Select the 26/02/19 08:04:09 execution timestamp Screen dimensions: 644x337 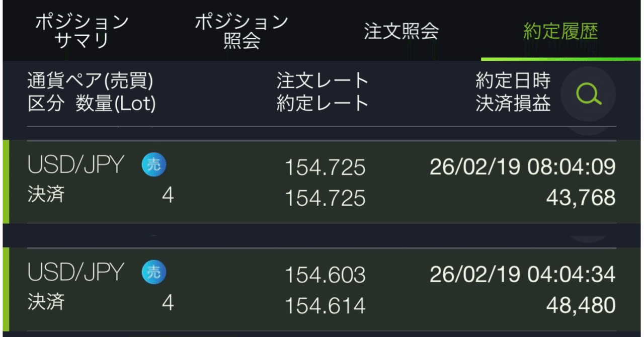(522, 167)
